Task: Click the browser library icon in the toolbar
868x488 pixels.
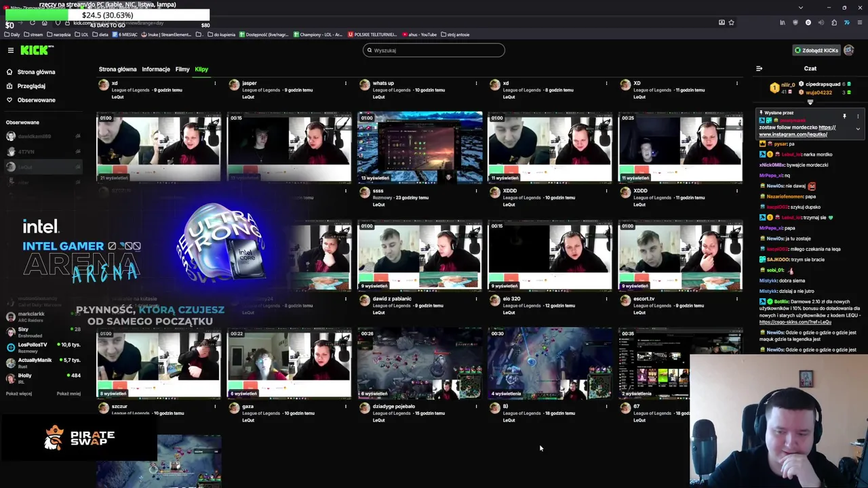Action: [x=782, y=22]
